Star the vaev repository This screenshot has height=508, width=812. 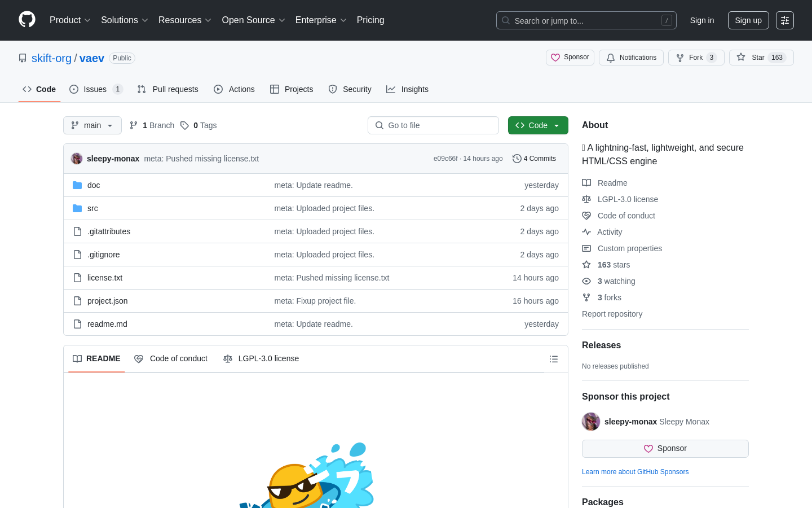[x=761, y=58]
